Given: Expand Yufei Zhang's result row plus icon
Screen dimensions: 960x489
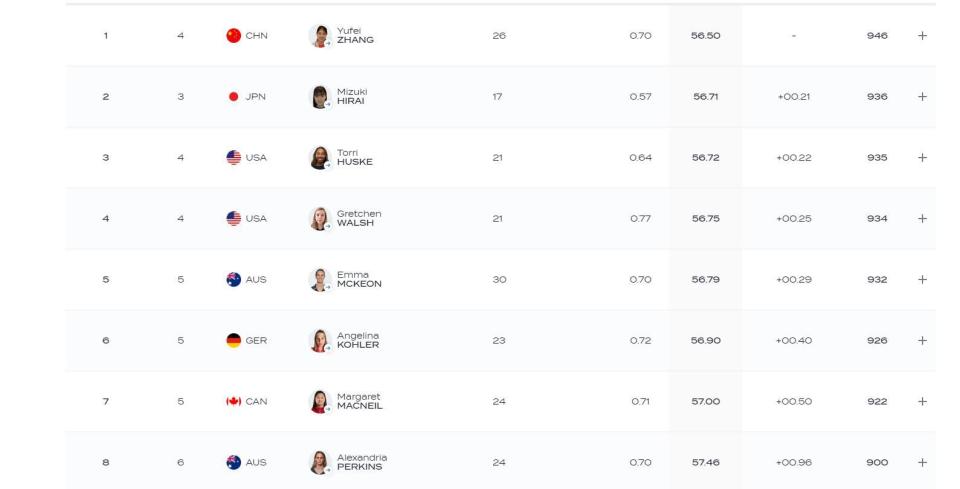Looking at the screenshot, I should click(922, 35).
